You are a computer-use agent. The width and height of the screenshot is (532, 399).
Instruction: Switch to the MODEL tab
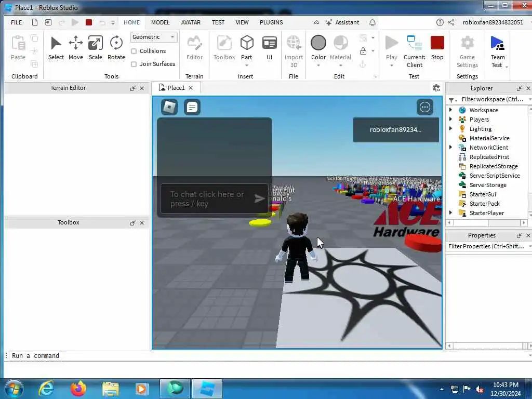(x=160, y=22)
